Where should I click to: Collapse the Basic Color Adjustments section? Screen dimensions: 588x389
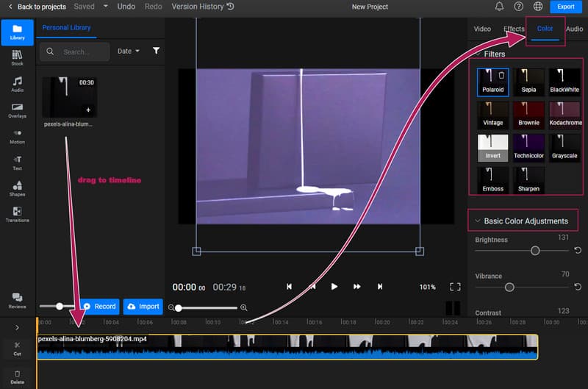pyautogui.click(x=478, y=221)
